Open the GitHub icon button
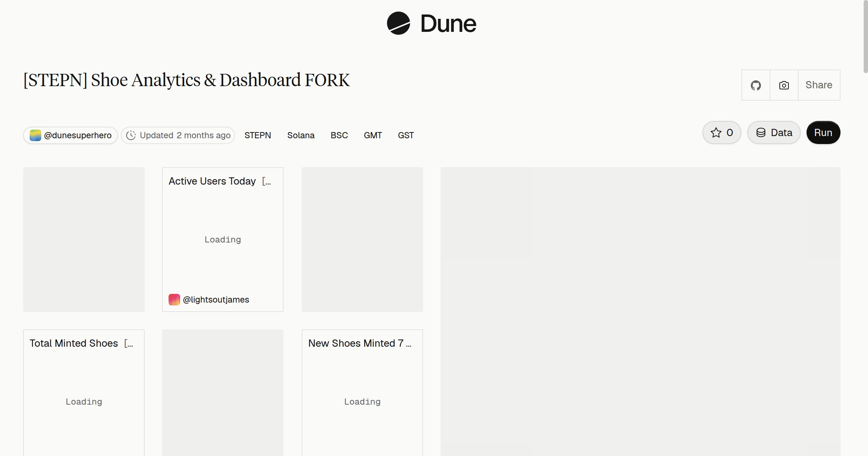 pos(756,85)
